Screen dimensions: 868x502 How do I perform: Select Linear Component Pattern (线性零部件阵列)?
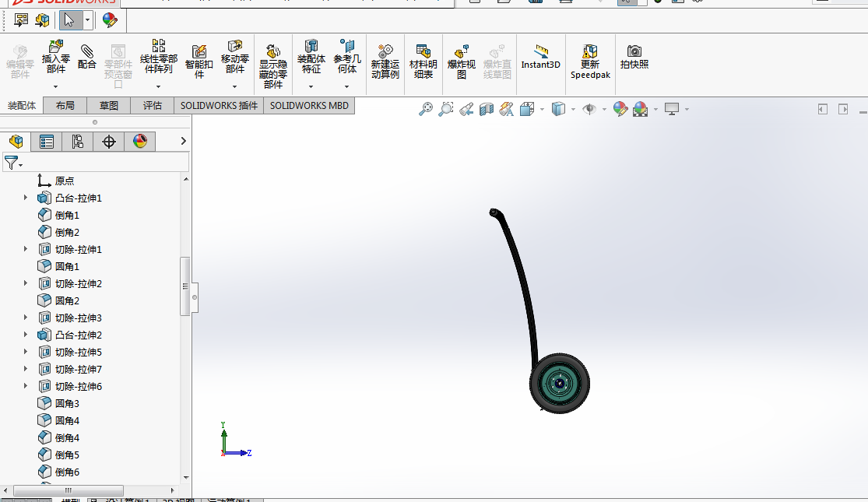pyautogui.click(x=158, y=57)
